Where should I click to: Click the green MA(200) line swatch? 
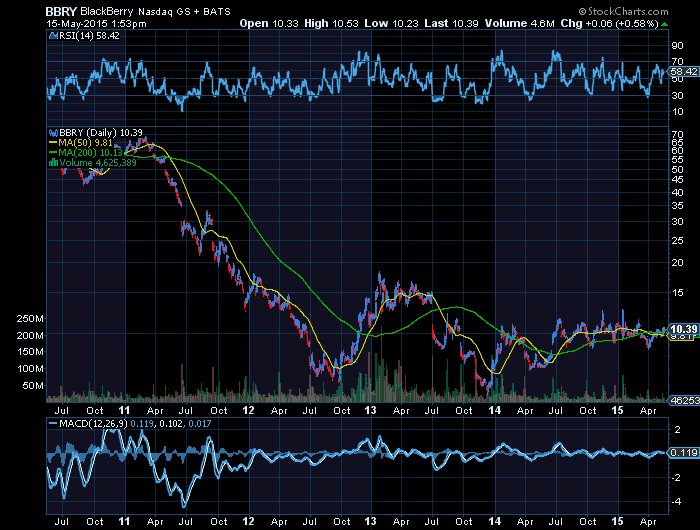pos(53,153)
